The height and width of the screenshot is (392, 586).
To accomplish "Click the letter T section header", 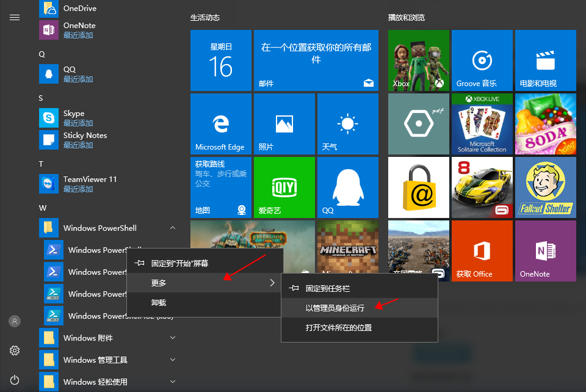I will (41, 164).
